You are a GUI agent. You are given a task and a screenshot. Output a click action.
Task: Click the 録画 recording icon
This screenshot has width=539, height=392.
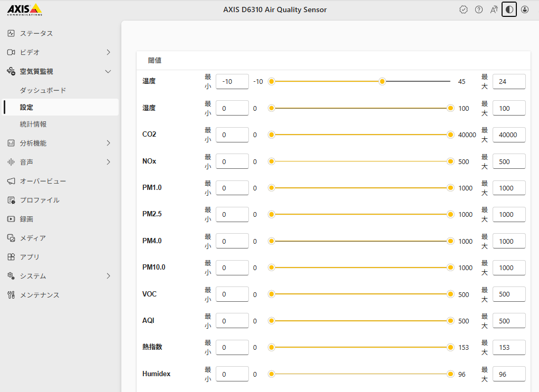point(11,219)
